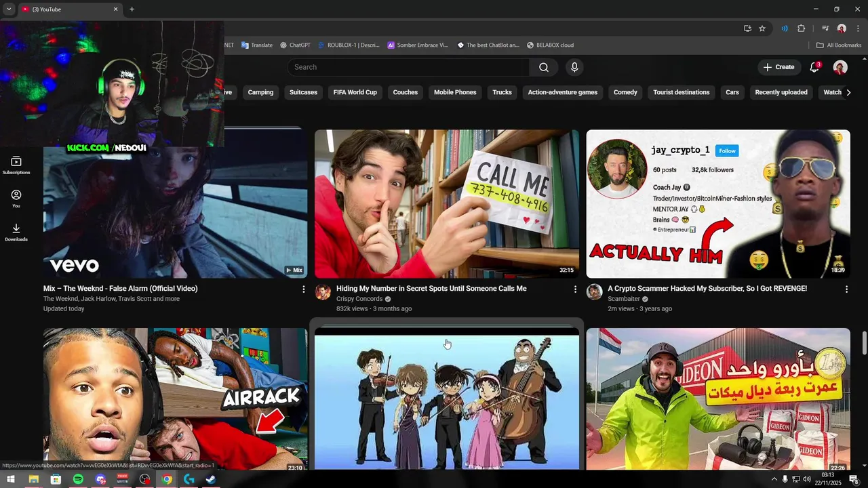Open a new Chrome tab

coord(132,9)
